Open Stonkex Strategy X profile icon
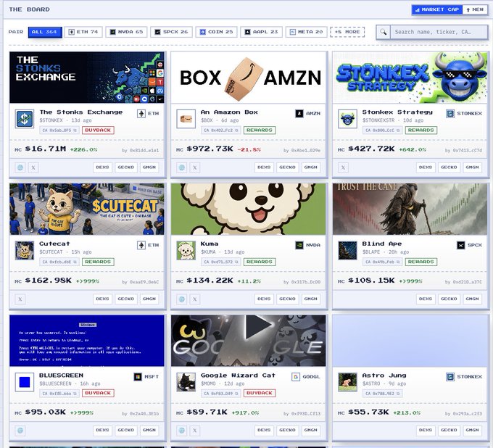Screen dimensions: 493x448 [x=344, y=167]
